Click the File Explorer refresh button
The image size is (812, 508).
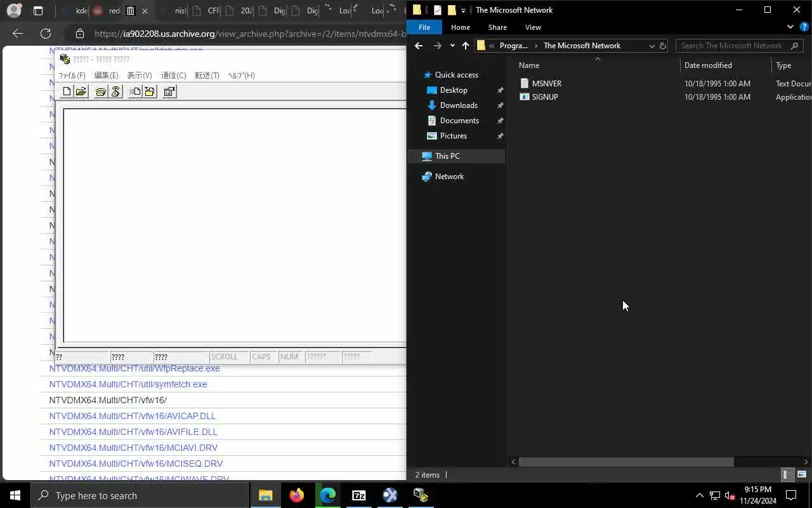pos(663,46)
